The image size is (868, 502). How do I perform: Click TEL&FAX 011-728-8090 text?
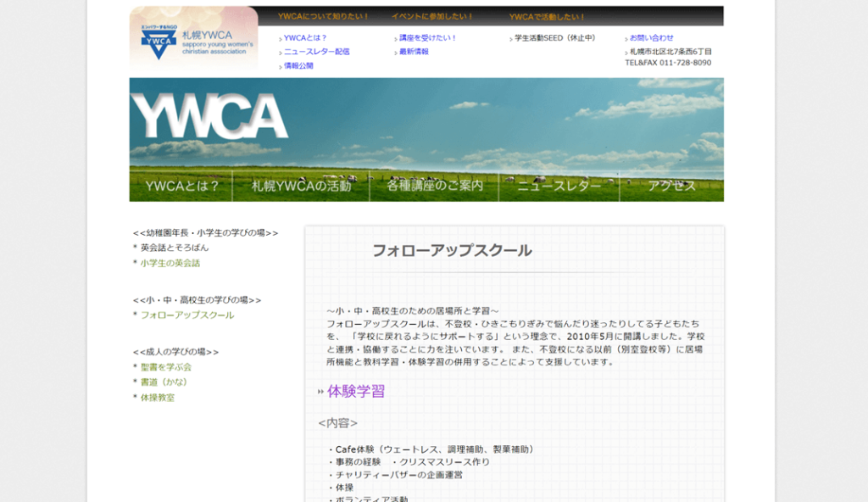click(x=668, y=63)
